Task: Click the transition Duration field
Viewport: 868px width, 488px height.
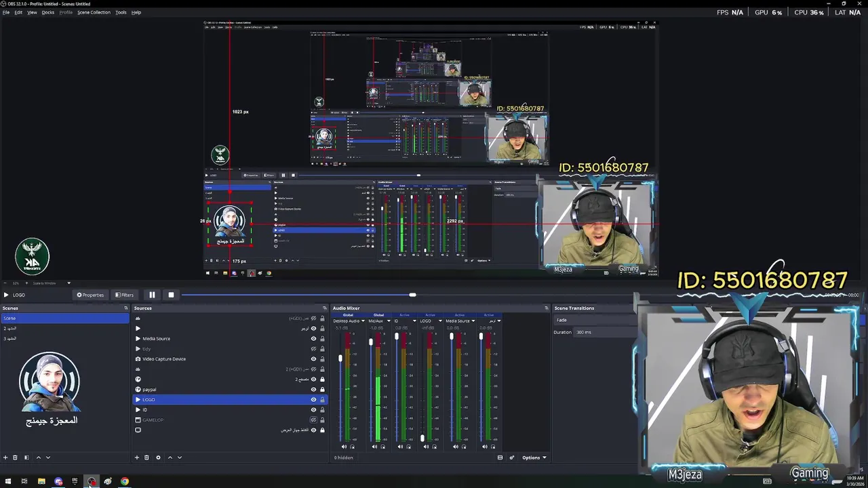Action: pyautogui.click(x=604, y=332)
